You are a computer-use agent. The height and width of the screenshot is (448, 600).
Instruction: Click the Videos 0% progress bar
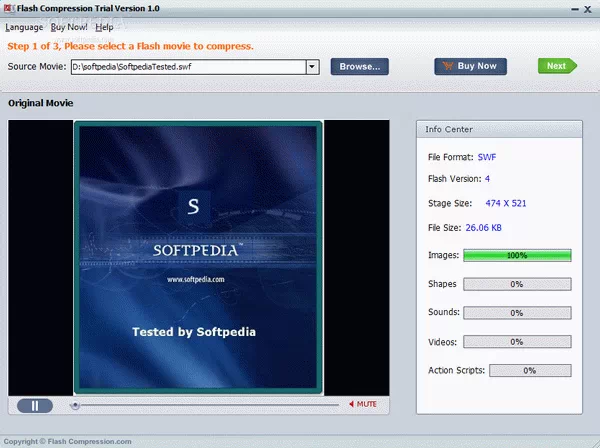pos(517,342)
